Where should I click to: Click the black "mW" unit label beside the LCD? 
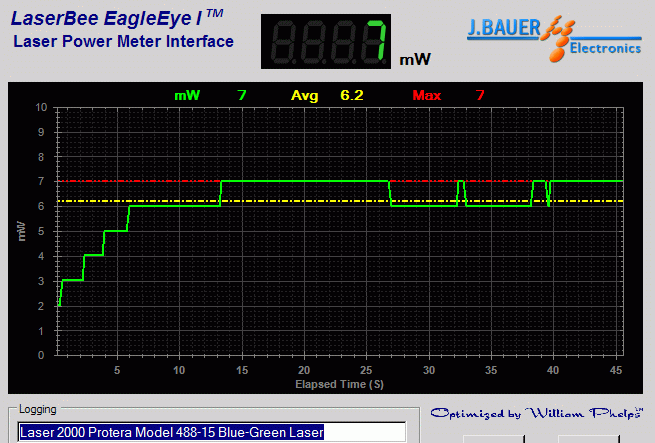415,59
